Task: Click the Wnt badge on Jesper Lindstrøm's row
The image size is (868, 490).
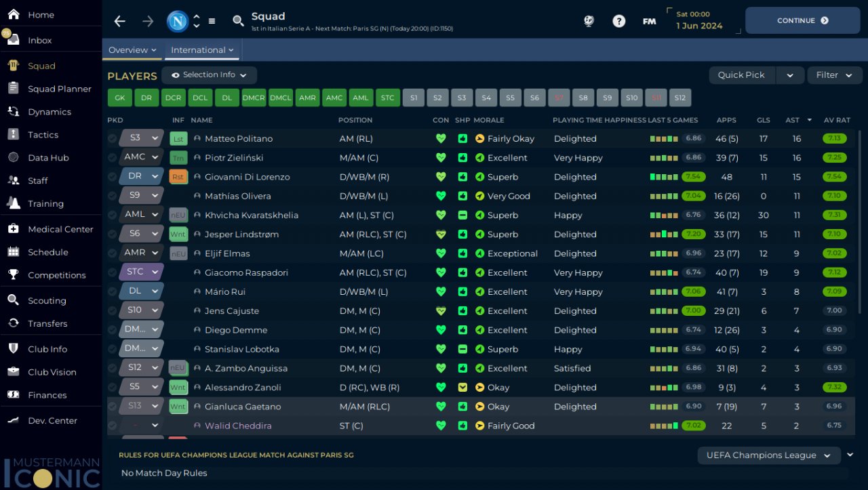Action: tap(178, 234)
